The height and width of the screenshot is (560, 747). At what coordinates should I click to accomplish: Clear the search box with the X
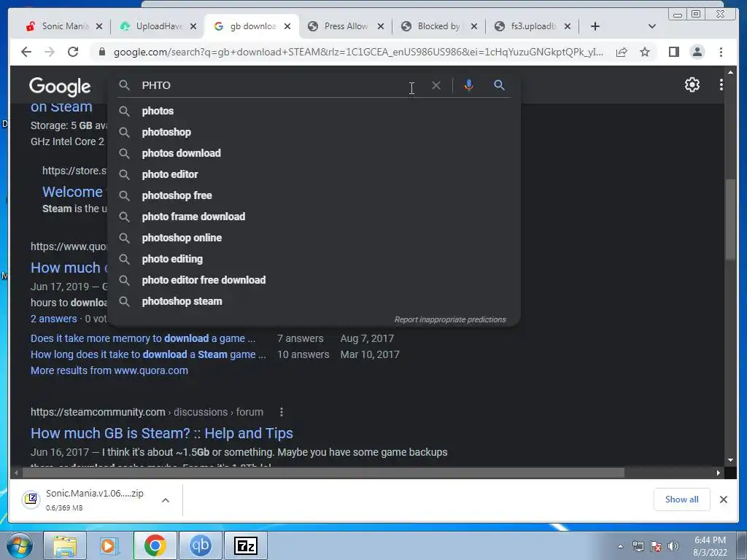pos(436,86)
